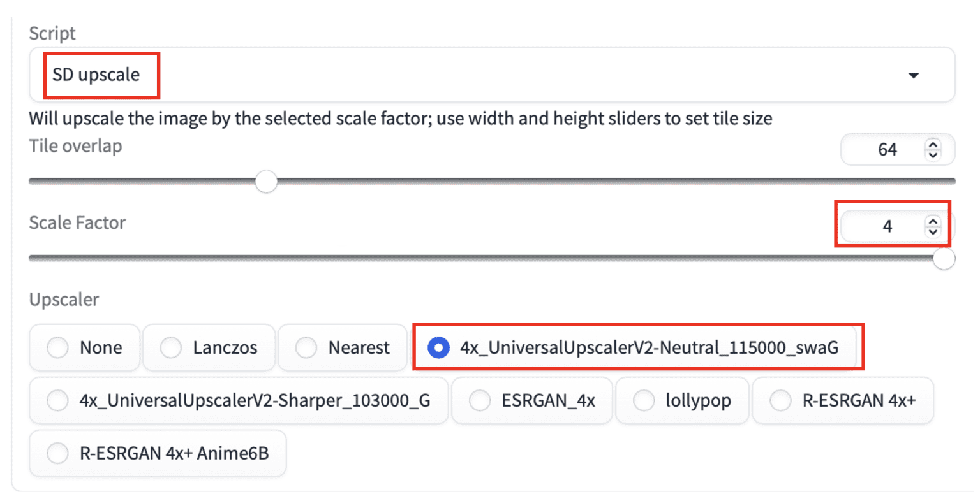This screenshot has height=501, width=980.
Task: Decrease Scale Factor with the down arrow
Action: [932, 231]
